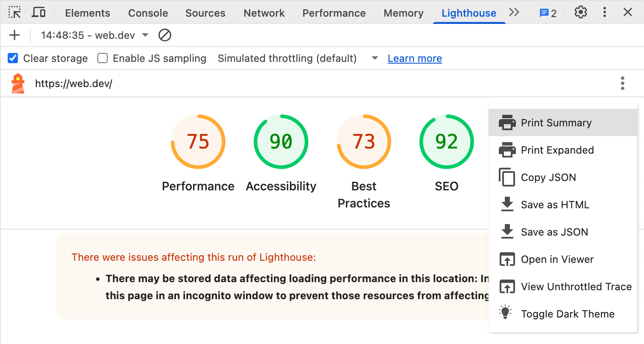Switch to the Performance tab
Image resolution: width=644 pixels, height=344 pixels.
[x=334, y=13]
